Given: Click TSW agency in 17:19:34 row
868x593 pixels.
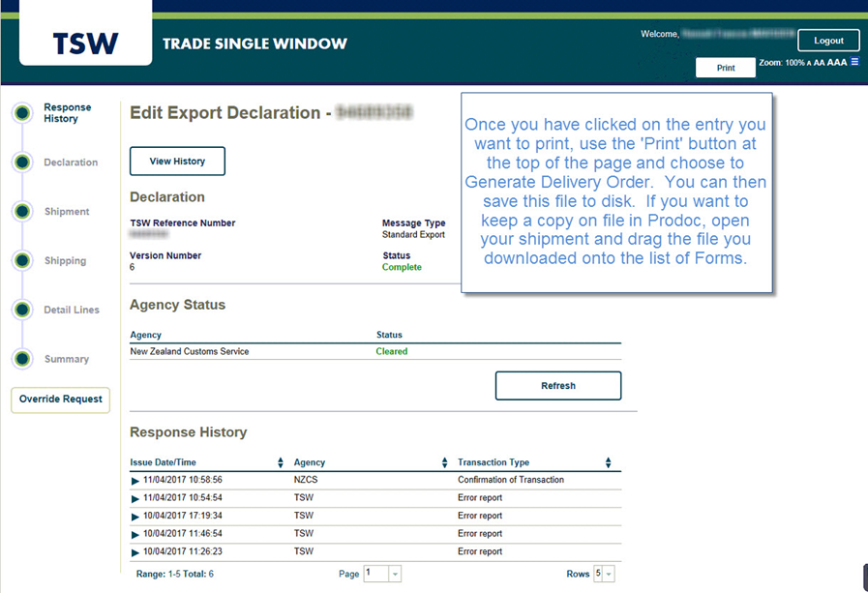Looking at the screenshot, I should click(x=303, y=516).
